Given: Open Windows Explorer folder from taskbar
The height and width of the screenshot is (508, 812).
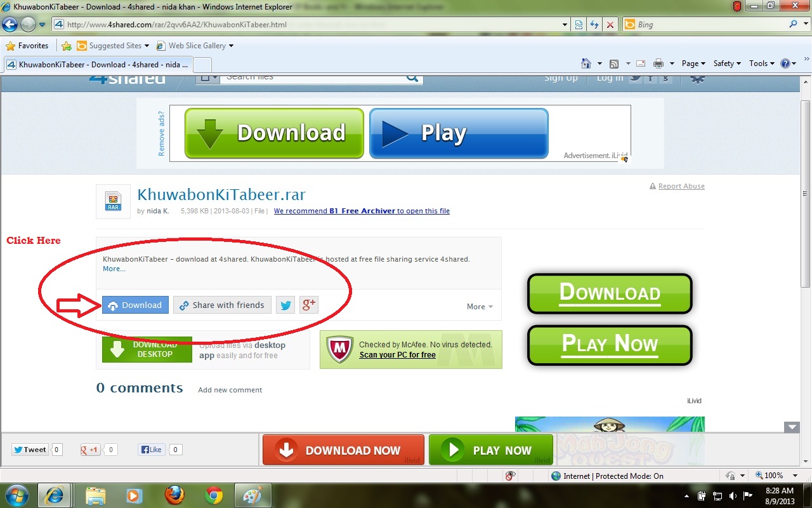Looking at the screenshot, I should (95, 495).
